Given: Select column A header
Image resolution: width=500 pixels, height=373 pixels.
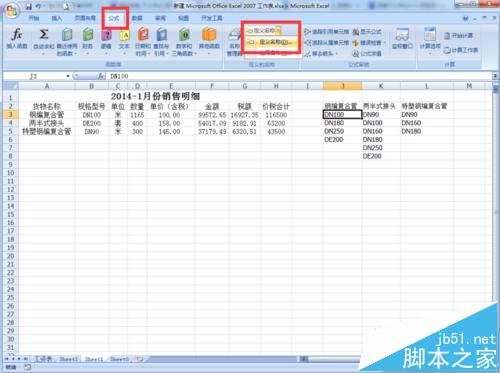Looking at the screenshot, I should coord(47,86).
